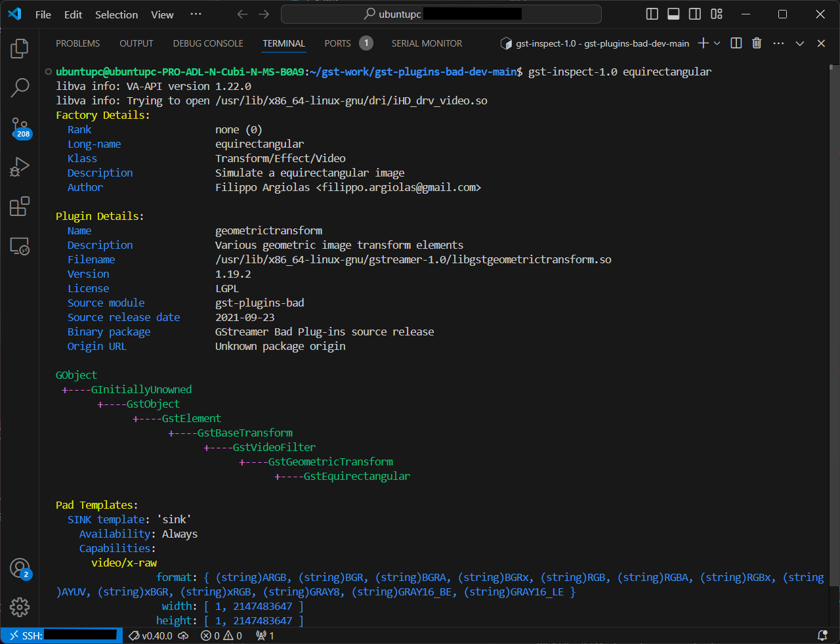Kill the terminal with trash icon
Screen dimensions: 840x644
757,43
